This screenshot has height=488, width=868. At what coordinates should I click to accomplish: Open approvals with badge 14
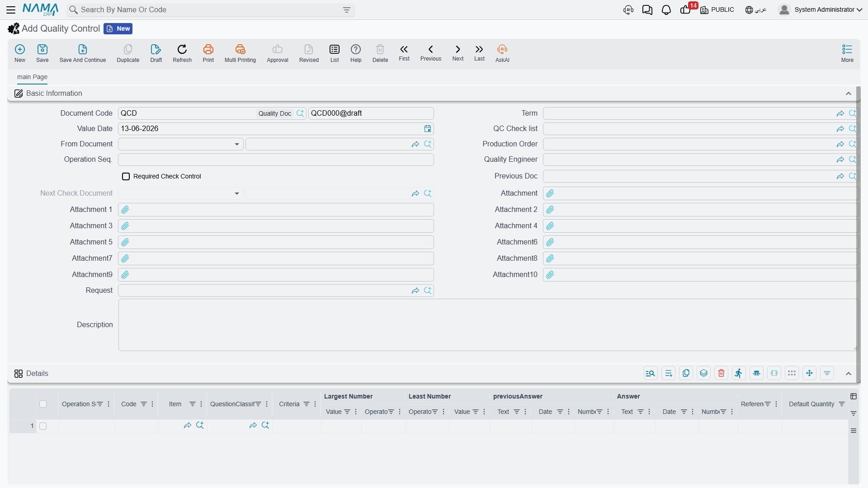tap(686, 10)
